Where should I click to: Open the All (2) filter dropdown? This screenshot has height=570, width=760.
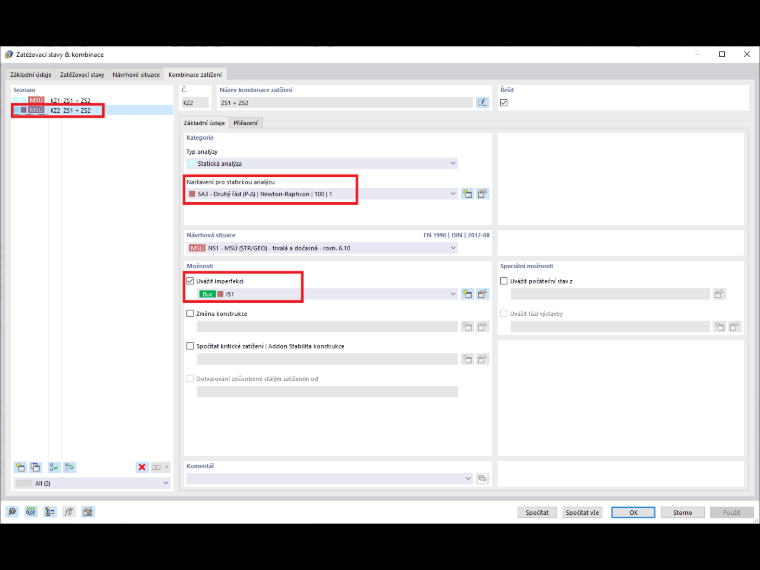click(x=92, y=483)
